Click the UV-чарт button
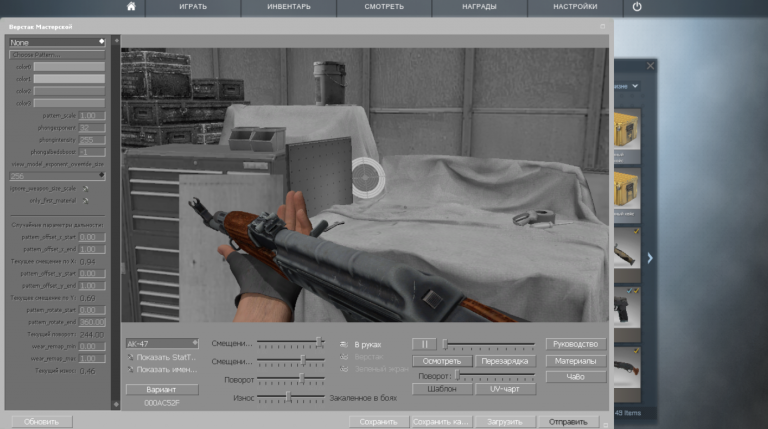768x429 pixels. (x=505, y=389)
